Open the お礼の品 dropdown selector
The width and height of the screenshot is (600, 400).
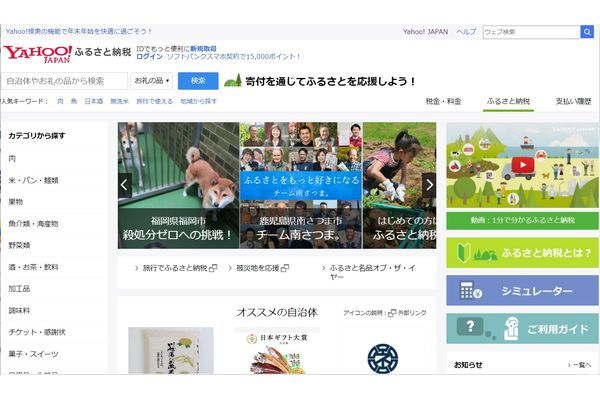click(x=152, y=81)
